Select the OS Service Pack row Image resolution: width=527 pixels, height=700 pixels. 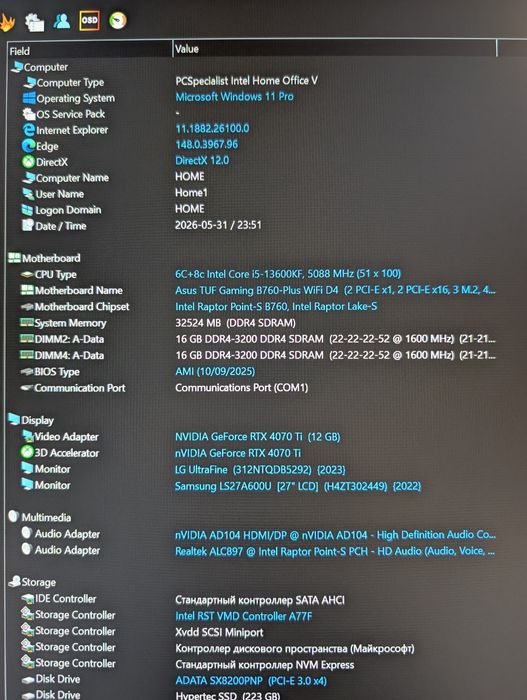pos(71,114)
